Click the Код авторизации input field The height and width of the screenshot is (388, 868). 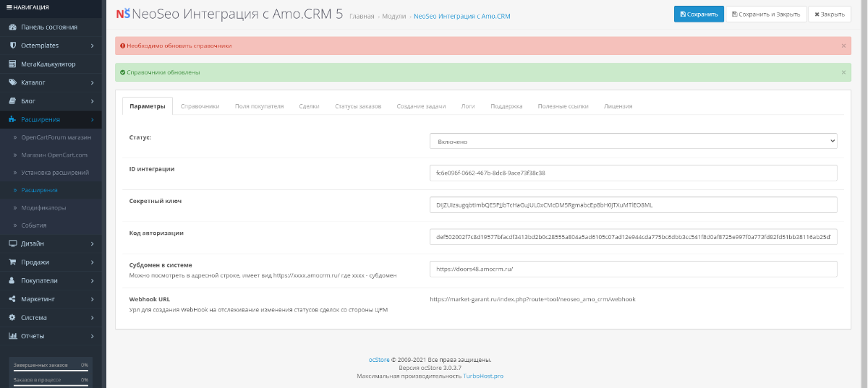pos(633,236)
